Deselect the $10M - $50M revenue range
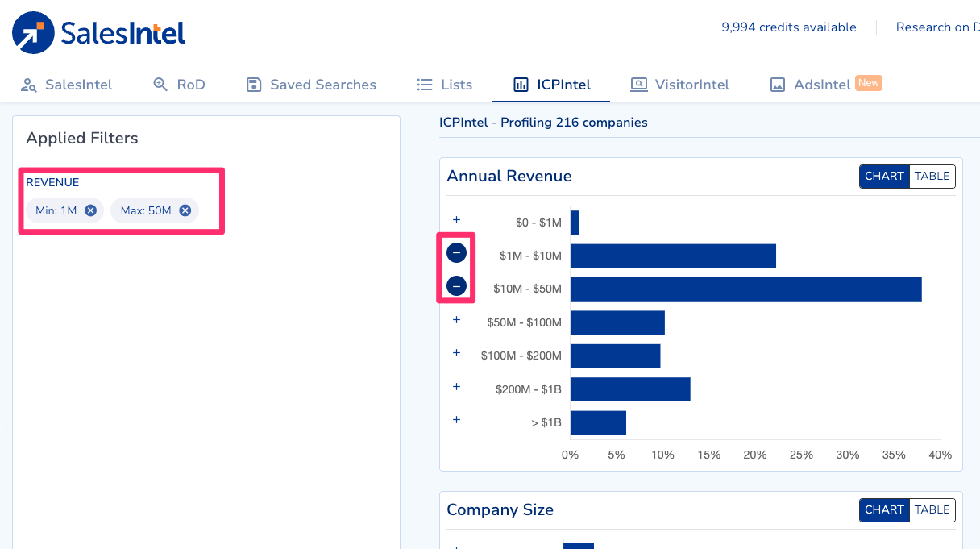 coord(456,286)
